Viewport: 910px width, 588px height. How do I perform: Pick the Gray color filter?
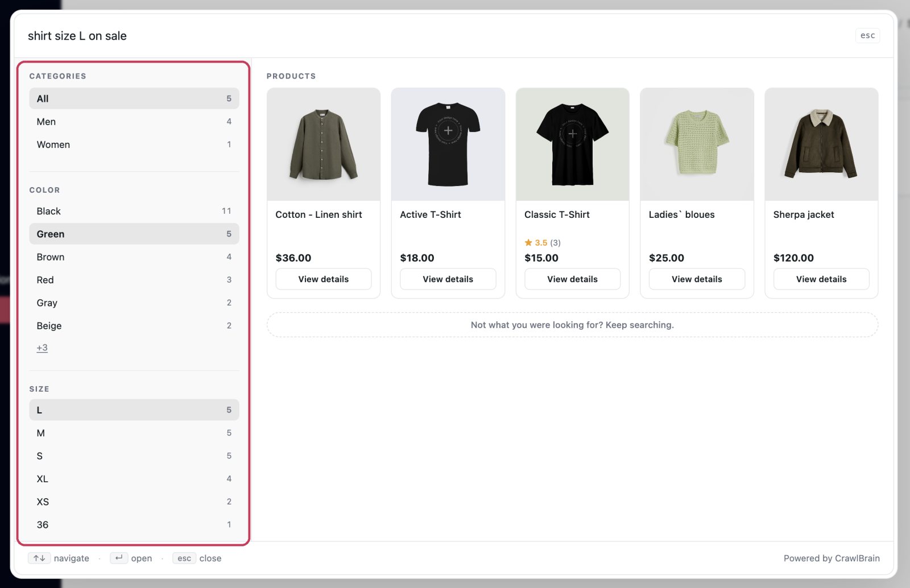point(134,303)
